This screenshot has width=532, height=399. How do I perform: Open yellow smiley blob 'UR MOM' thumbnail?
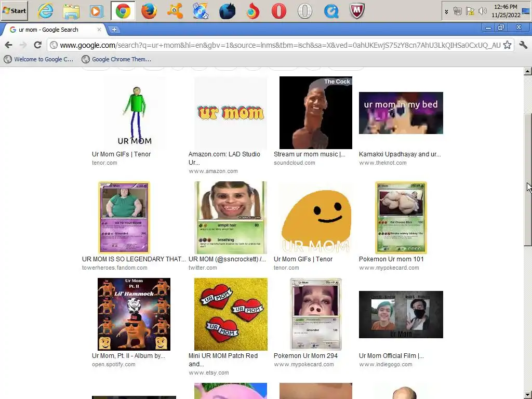pos(315,218)
